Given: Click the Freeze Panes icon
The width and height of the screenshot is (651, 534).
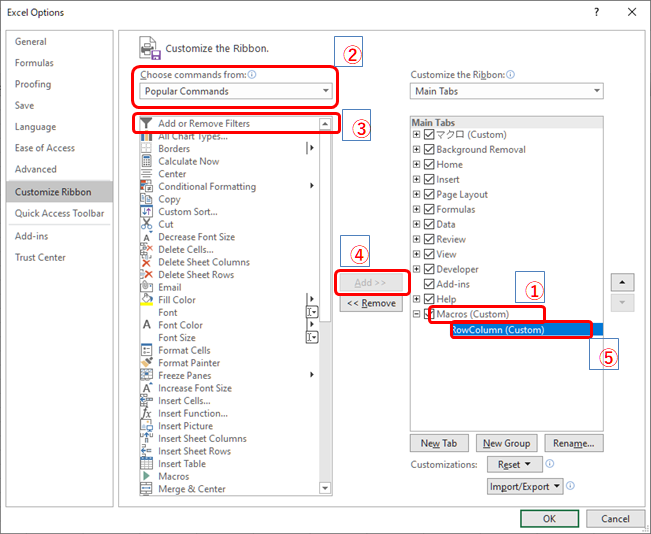Looking at the screenshot, I should 146,375.
